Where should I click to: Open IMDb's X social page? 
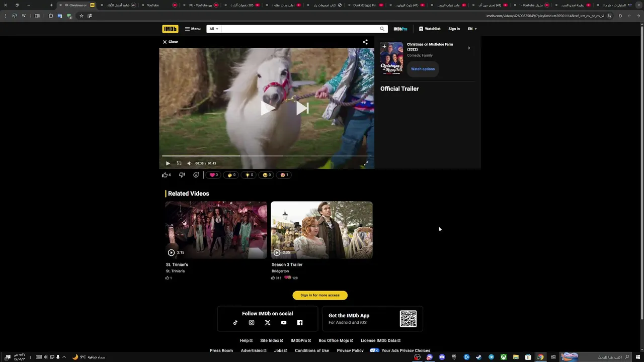tap(268, 323)
